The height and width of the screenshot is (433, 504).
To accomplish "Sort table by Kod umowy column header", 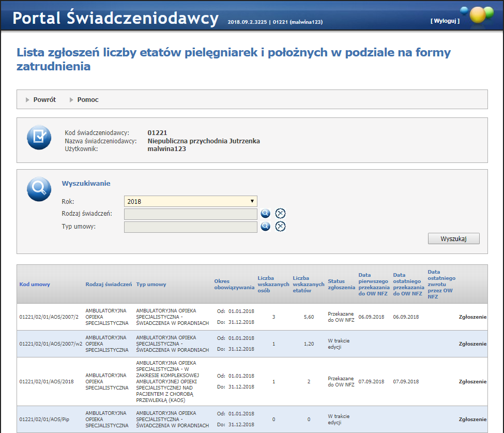I will [x=35, y=284].
